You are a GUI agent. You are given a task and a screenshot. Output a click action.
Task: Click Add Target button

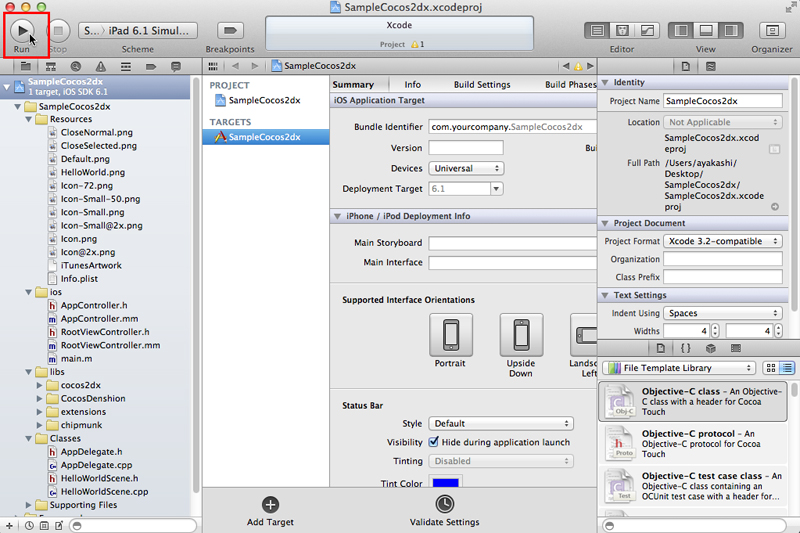(270, 511)
